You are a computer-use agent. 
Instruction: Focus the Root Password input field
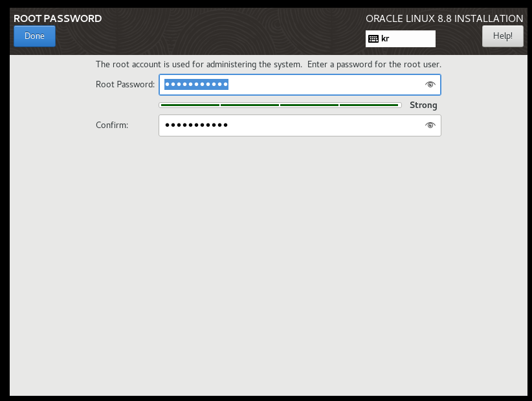pos(300,84)
